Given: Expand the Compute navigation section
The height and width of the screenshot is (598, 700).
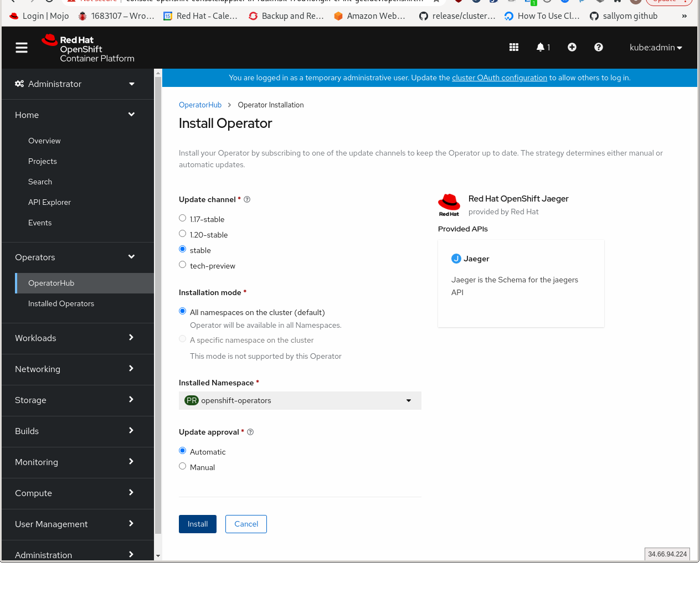Looking at the screenshot, I should (x=78, y=493).
